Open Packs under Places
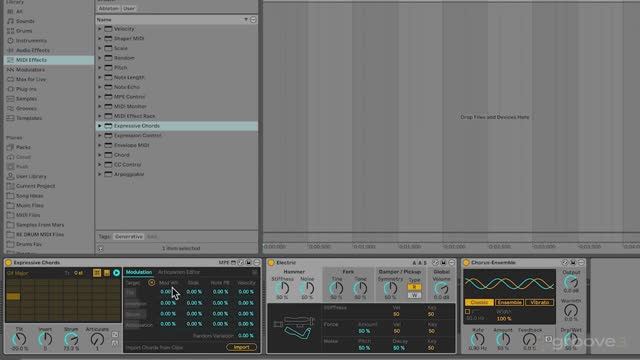The image size is (640, 360). tap(23, 147)
